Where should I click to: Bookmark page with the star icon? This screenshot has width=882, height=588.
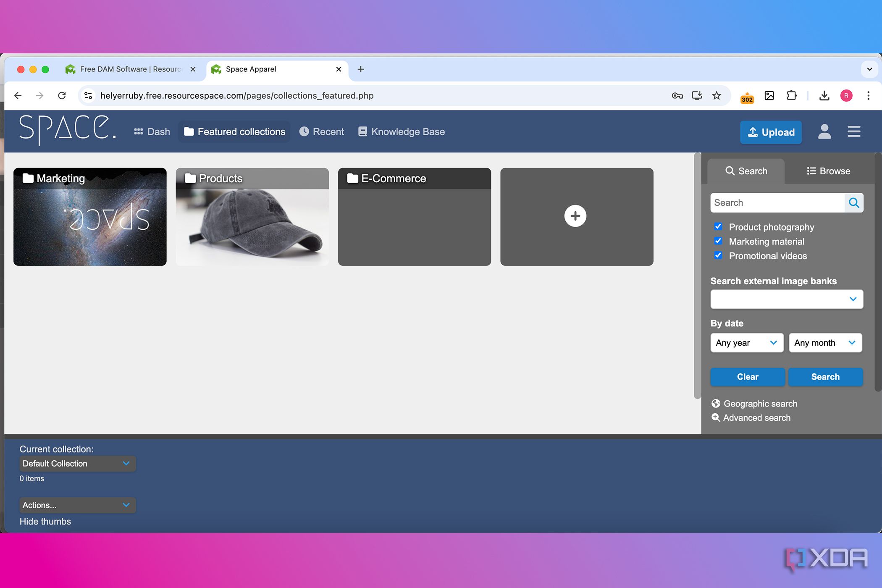click(x=717, y=96)
